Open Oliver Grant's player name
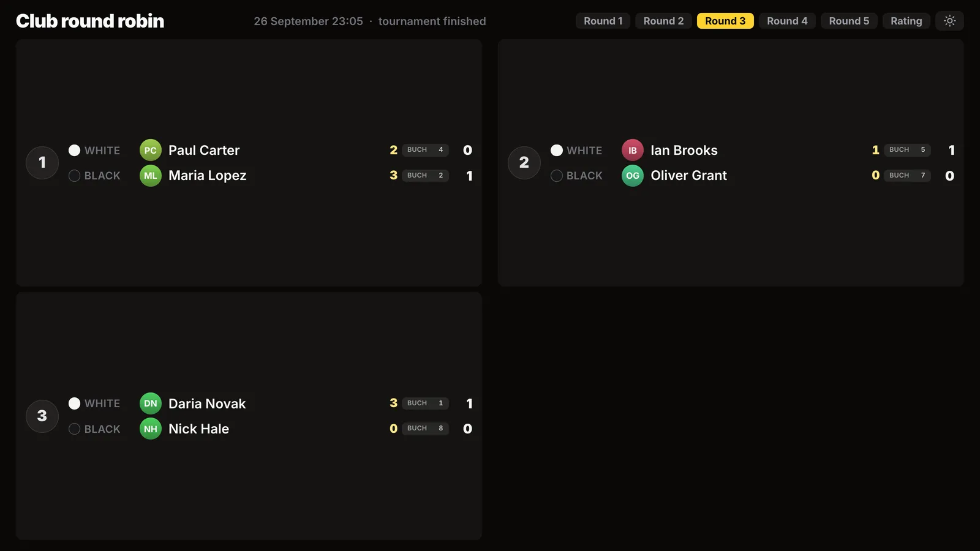Image resolution: width=980 pixels, height=551 pixels. 689,176
